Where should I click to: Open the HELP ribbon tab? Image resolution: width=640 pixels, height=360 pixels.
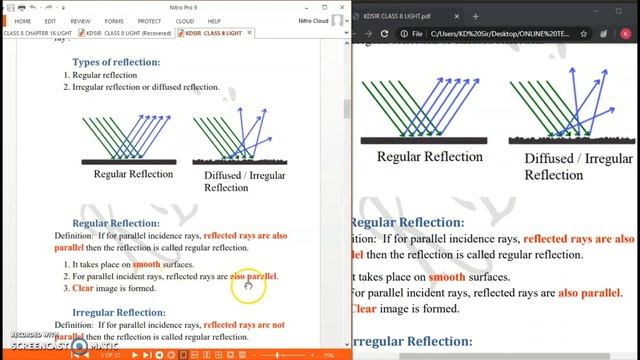coord(214,21)
